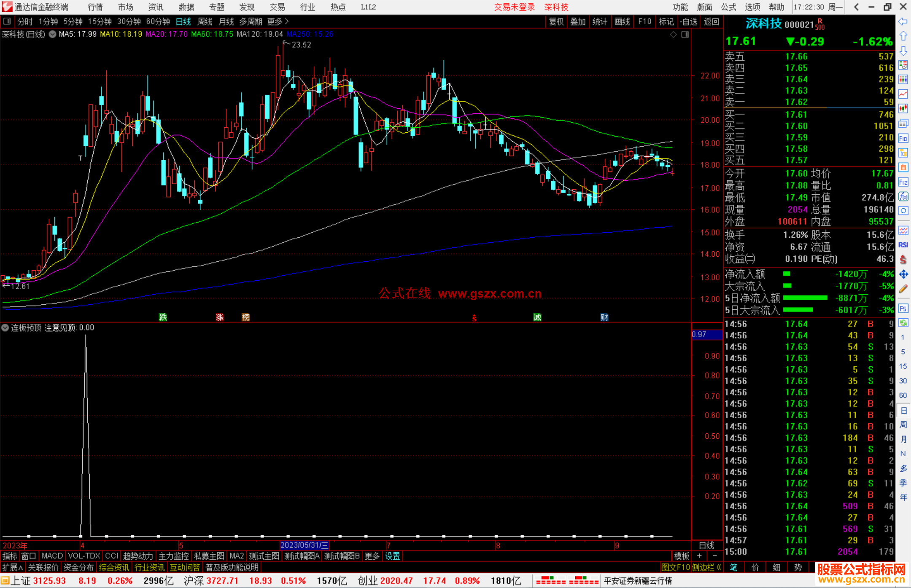Viewport: 911px width, 588px height.
Task: Open the 行情 menu
Action: [x=95, y=7]
